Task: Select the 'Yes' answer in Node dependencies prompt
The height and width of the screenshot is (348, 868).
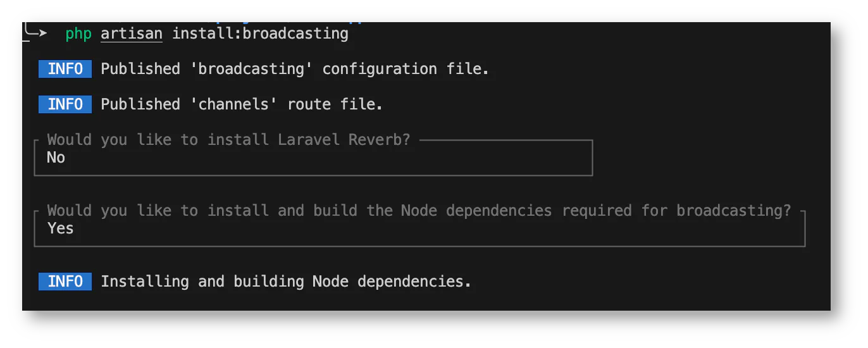Action: click(x=60, y=228)
